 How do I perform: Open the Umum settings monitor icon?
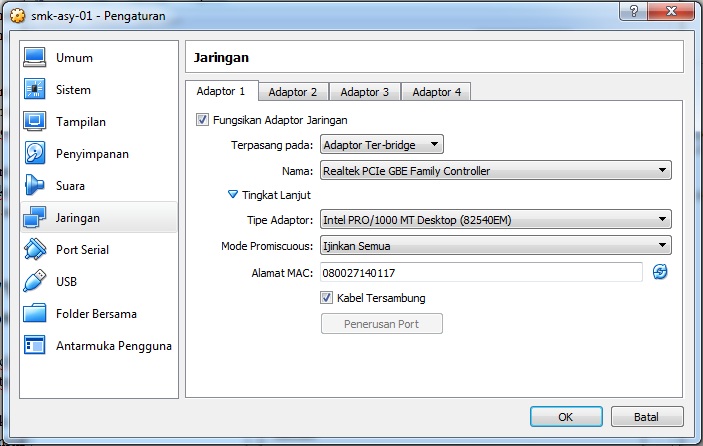pos(35,57)
